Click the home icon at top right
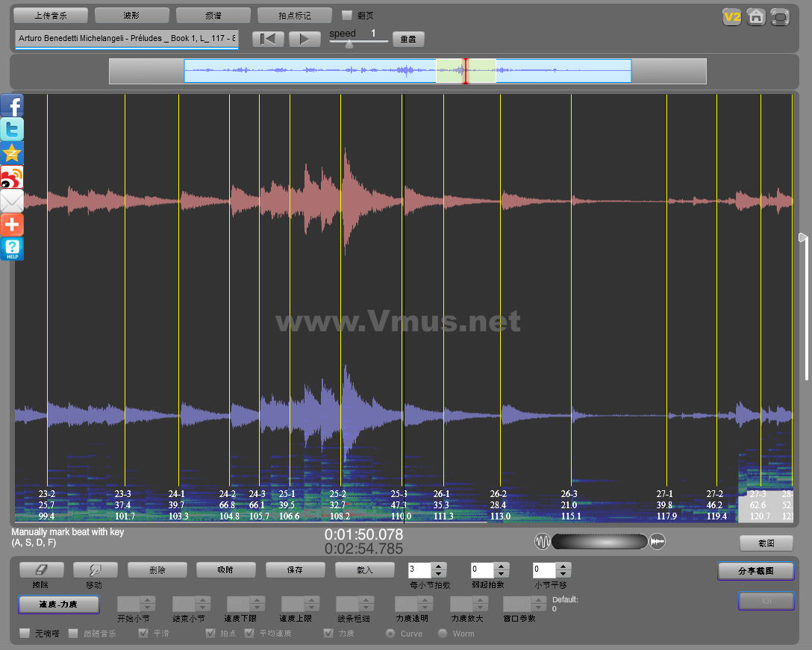Screen dimensions: 812x650 tap(756, 17)
